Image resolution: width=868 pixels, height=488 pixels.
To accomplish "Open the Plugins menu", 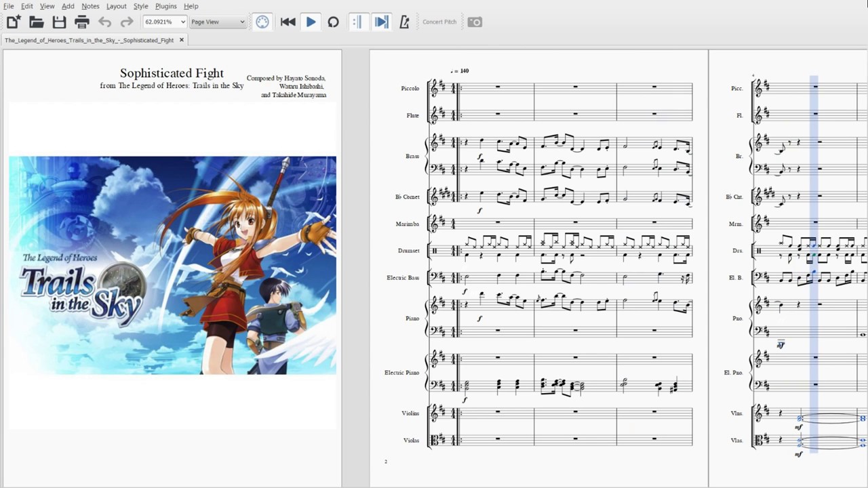I will coord(166,6).
